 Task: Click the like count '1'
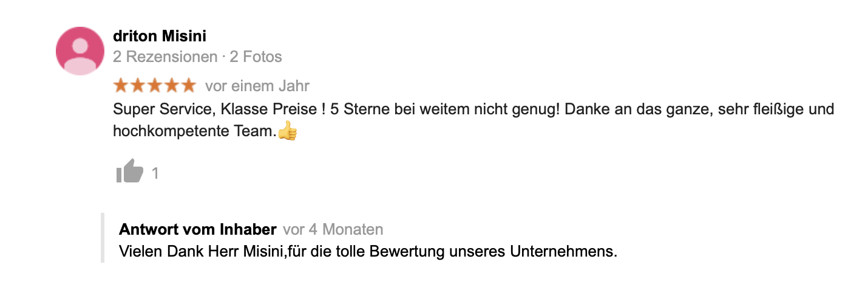[x=155, y=174]
